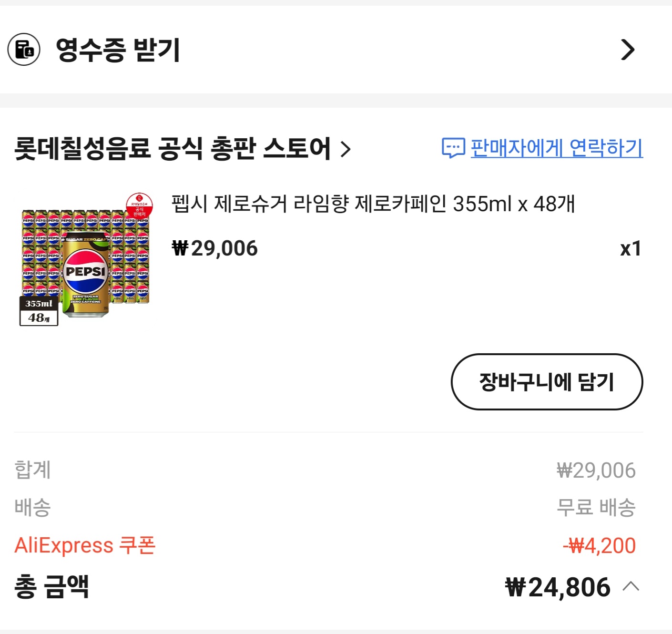Open the 롯데칠성음료 공식 총판 스토어 store name
Screen dimensions: 672x634
point(173,148)
